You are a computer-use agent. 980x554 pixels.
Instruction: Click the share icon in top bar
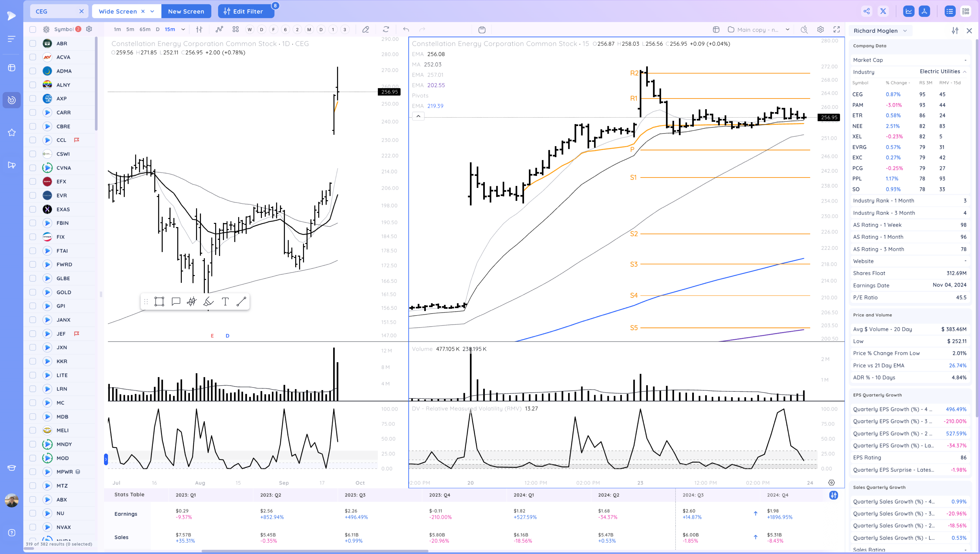pyautogui.click(x=867, y=11)
